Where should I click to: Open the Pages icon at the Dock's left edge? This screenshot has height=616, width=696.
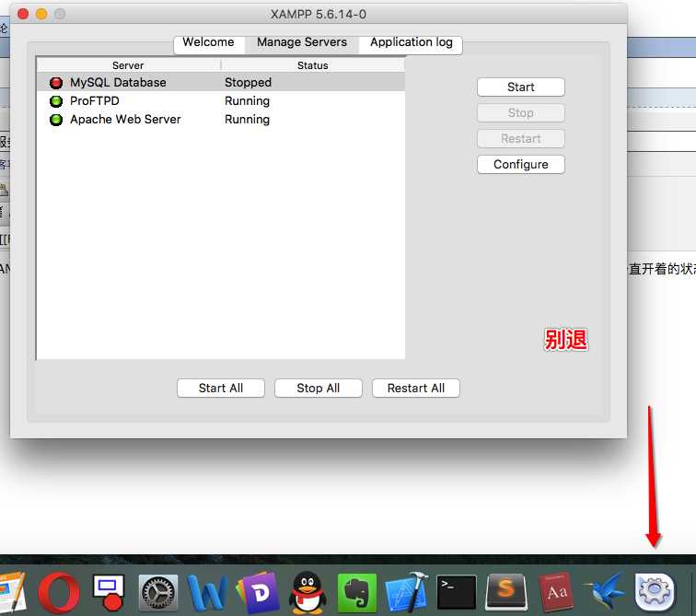[13, 593]
